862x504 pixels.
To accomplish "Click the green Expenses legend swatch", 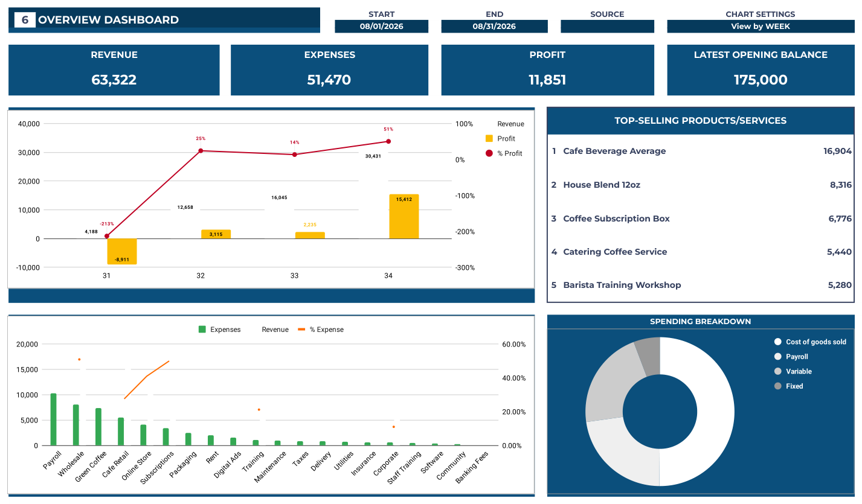I will (202, 330).
